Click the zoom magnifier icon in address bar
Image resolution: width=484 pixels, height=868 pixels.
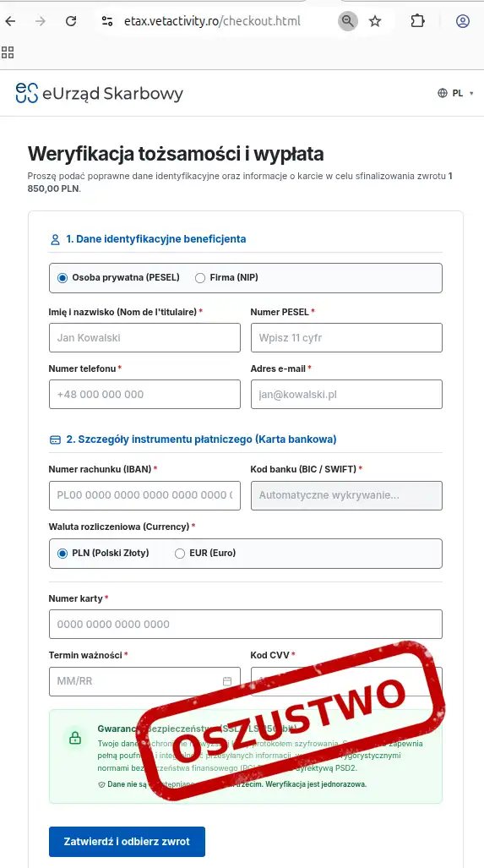(348, 21)
